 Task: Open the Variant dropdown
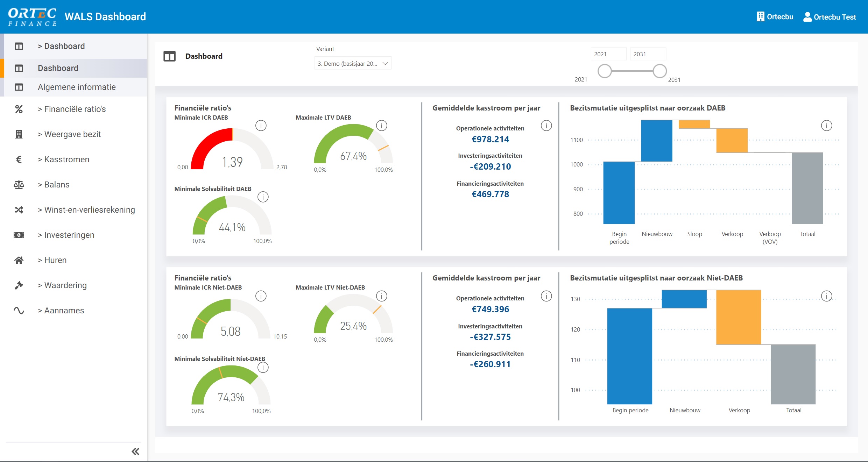(x=352, y=63)
